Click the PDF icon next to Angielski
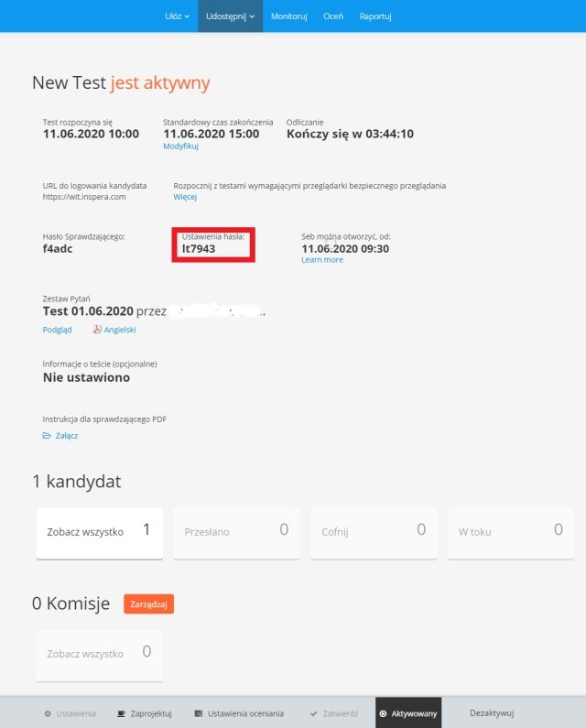This screenshot has width=586, height=728. click(x=97, y=329)
